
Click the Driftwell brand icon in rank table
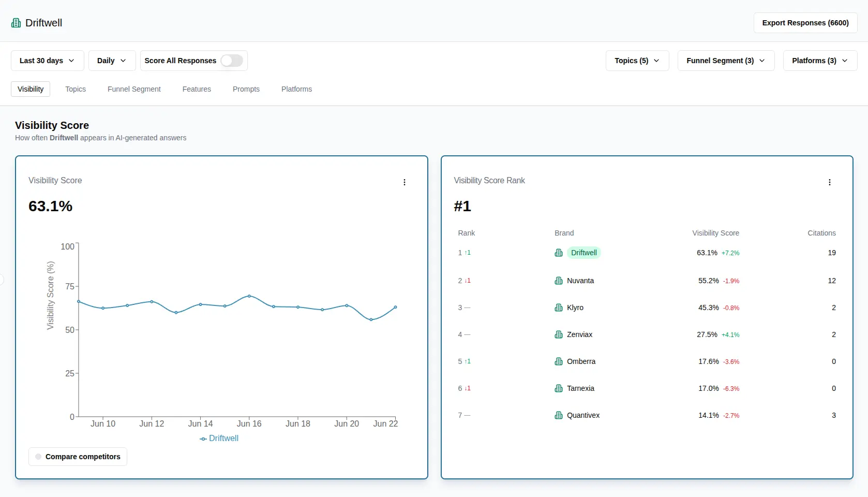559,253
